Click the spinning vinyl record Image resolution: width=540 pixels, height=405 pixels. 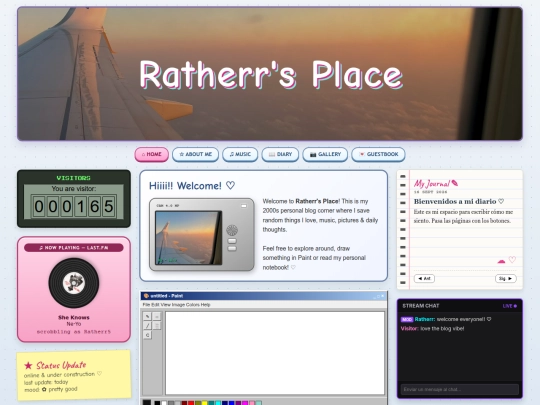pyautogui.click(x=74, y=283)
